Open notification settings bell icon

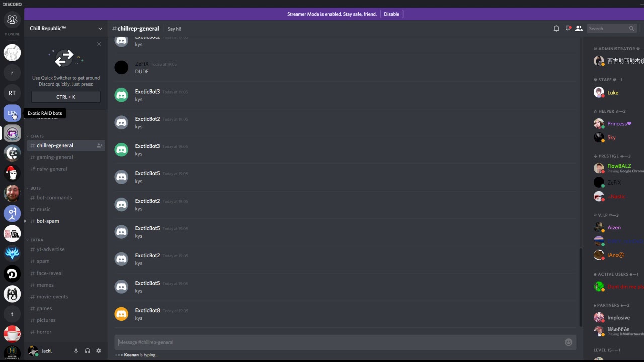[x=556, y=29]
